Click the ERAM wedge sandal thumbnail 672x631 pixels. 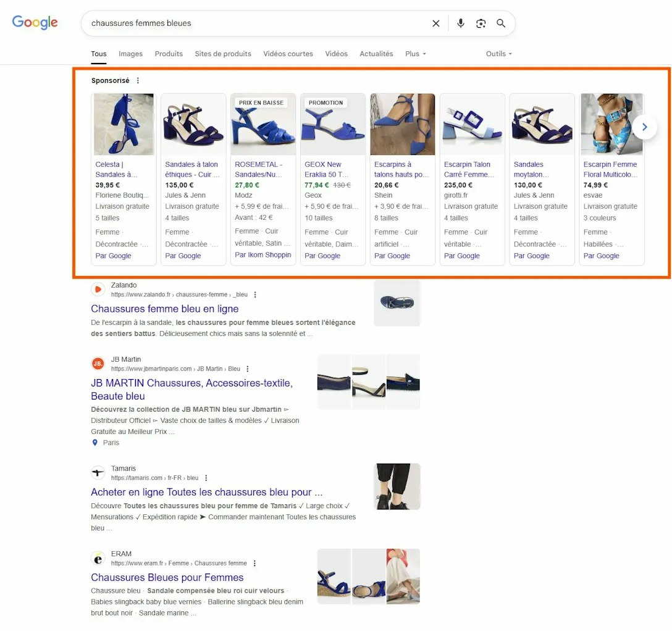(x=334, y=577)
